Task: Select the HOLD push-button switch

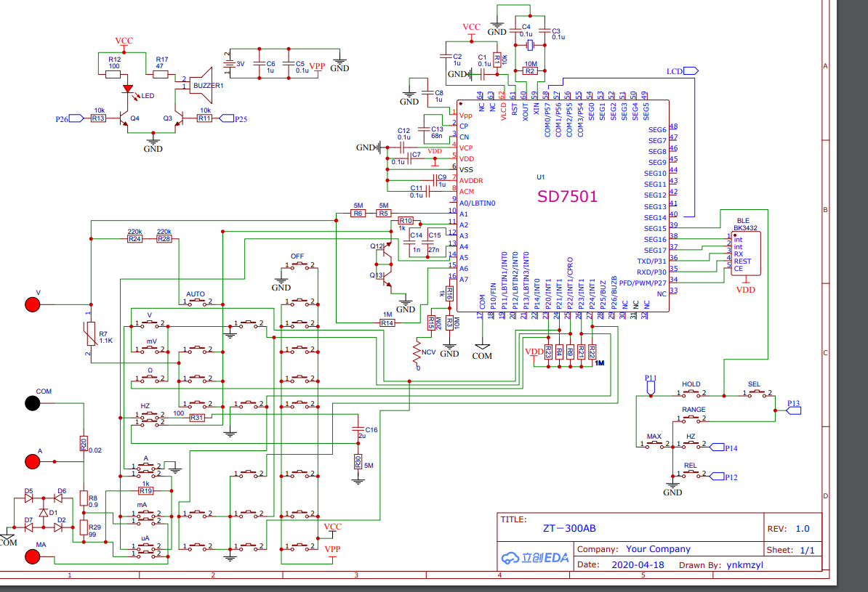Action: (x=691, y=394)
